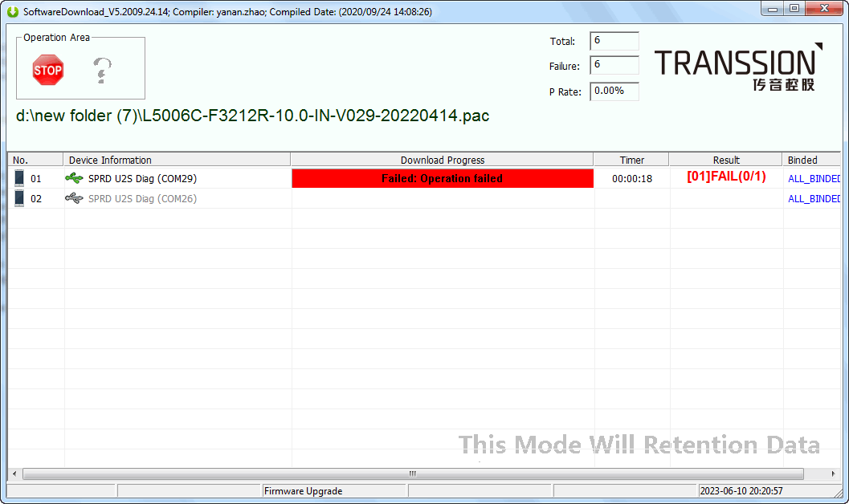Focus the P Rate field
This screenshot has height=504, width=849.
tap(614, 91)
